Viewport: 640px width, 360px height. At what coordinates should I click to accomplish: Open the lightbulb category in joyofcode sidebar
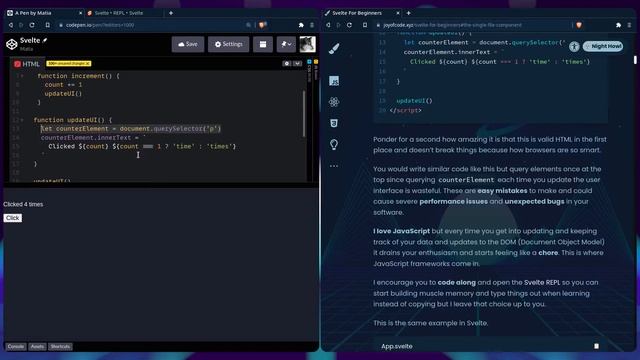click(334, 144)
